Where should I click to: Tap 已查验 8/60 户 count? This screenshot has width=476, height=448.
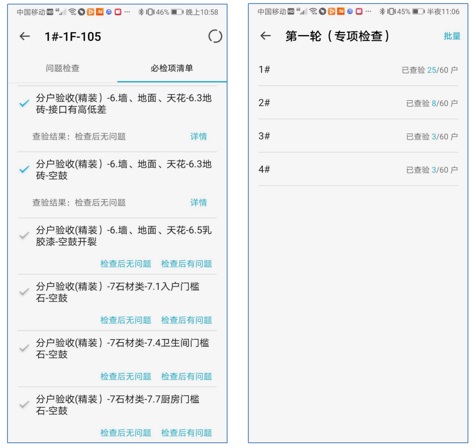point(432,104)
